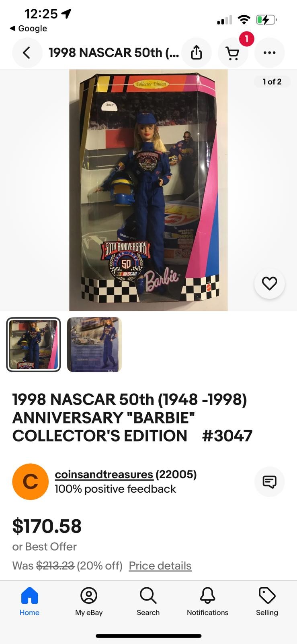Tap the orange seller avatar C
The width and height of the screenshot is (297, 644).
[31, 481]
